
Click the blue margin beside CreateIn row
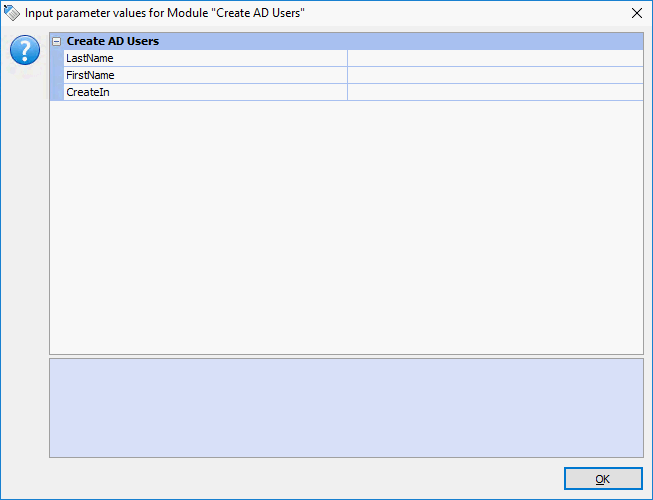pos(57,92)
